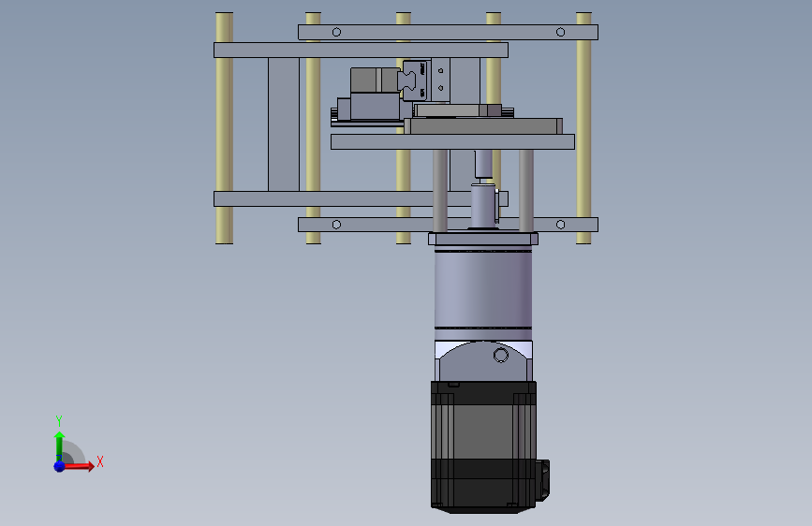Viewport: 812px width, 526px height.
Task: Click the circular plug on the motor adapter
Action: coord(501,355)
